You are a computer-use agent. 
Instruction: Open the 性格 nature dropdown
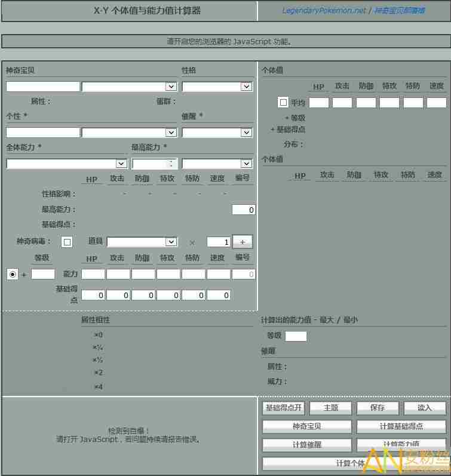(x=217, y=87)
